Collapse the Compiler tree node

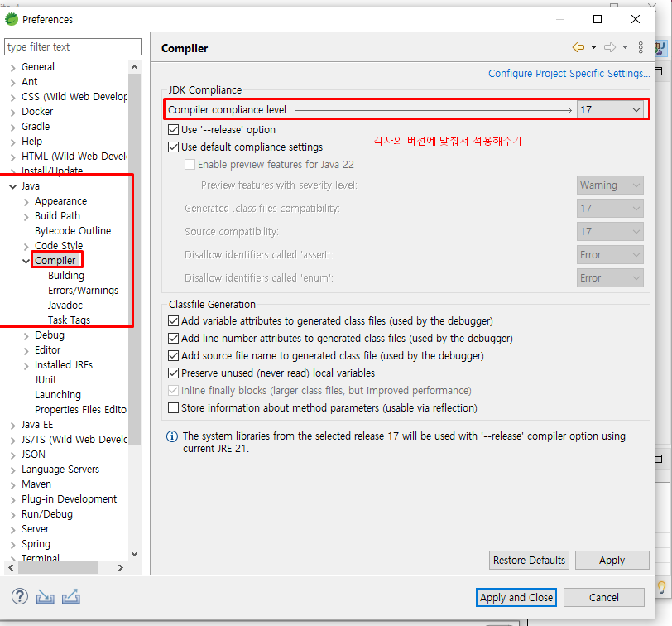tap(26, 261)
